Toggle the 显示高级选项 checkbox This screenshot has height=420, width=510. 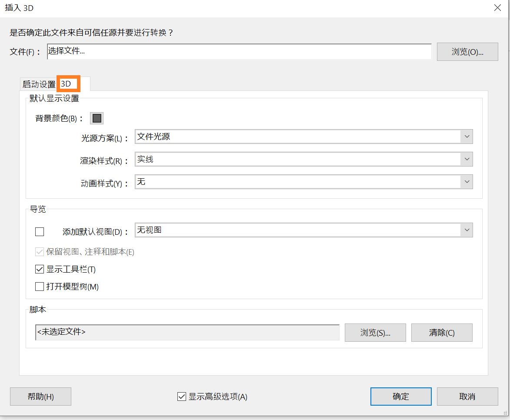[182, 396]
